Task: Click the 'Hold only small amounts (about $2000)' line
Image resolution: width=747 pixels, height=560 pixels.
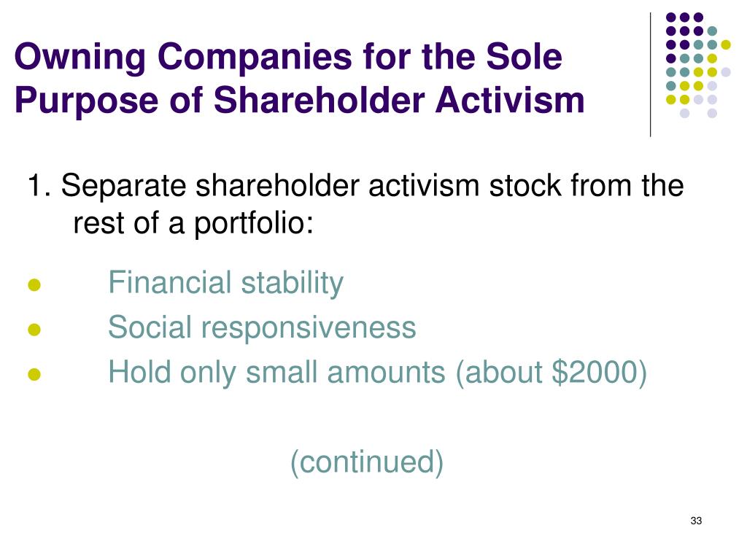Action: click(x=377, y=373)
